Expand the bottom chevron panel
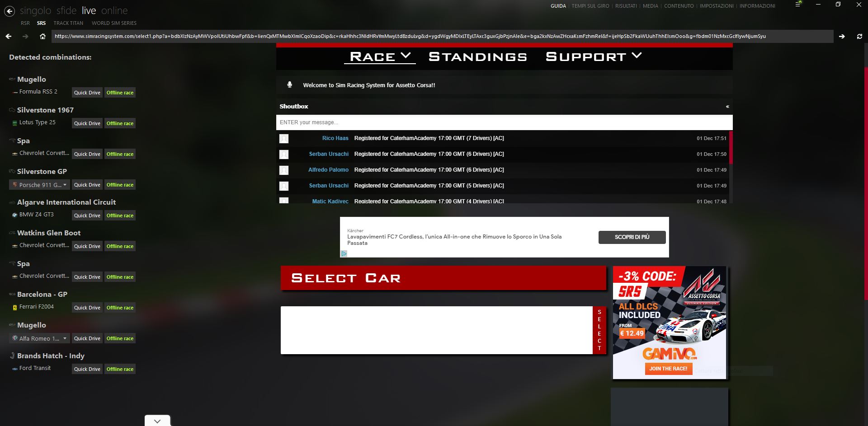The image size is (868, 426). [157, 421]
